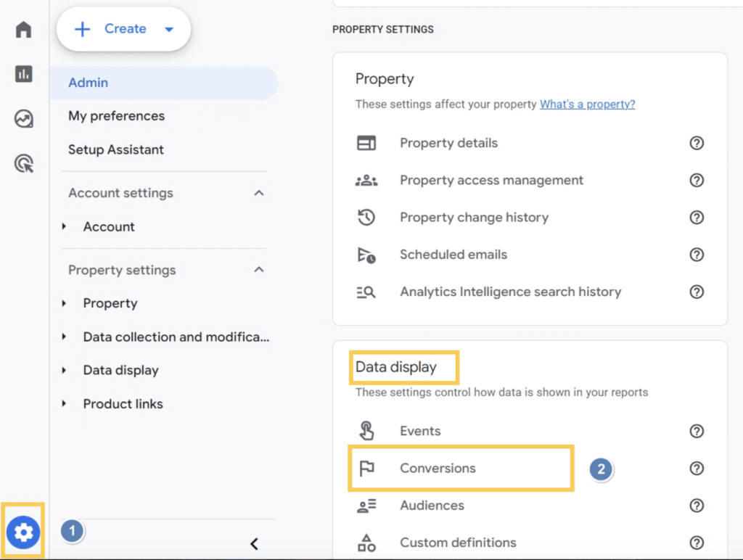Open the Home icon in left rail
This screenshot has width=743, height=560.
coord(23,29)
